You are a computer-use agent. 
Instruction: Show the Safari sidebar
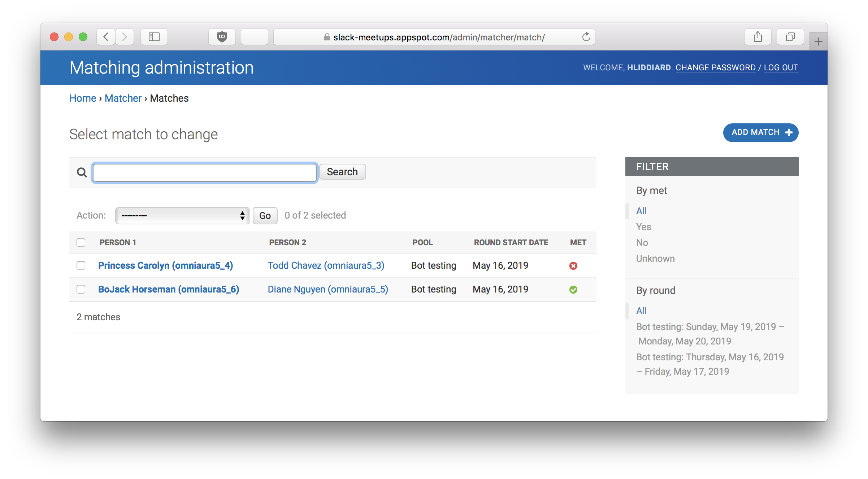(154, 37)
